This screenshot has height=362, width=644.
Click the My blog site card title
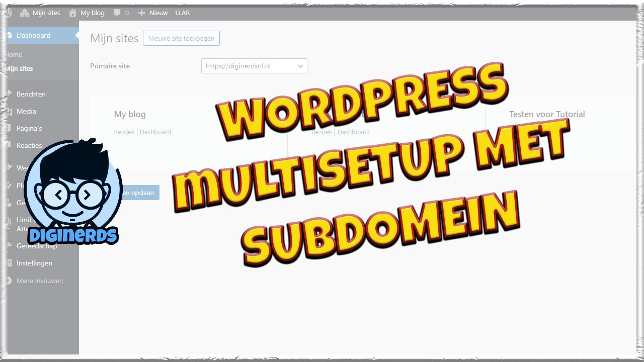[x=130, y=114]
